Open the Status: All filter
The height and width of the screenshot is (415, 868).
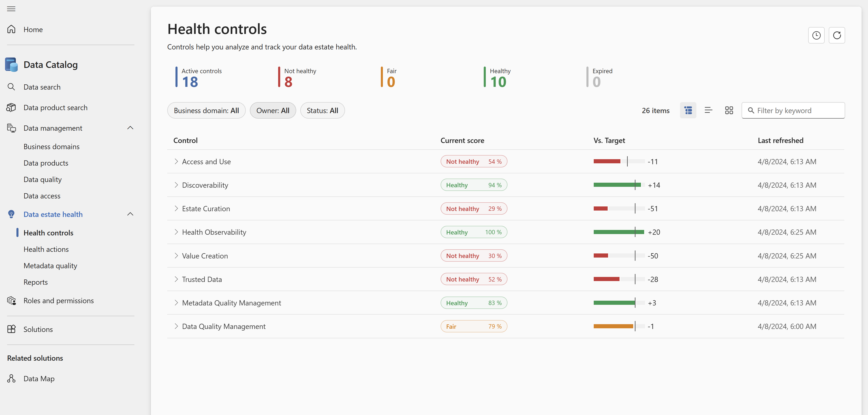(322, 110)
